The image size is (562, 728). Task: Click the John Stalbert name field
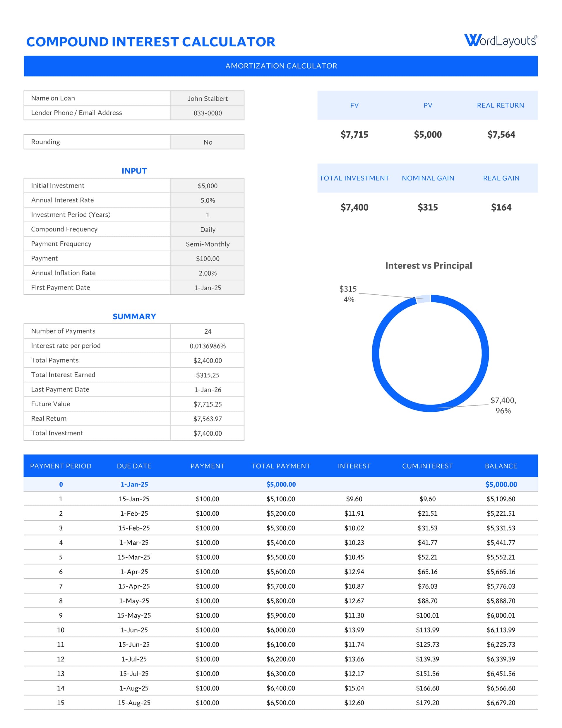pyautogui.click(x=207, y=98)
